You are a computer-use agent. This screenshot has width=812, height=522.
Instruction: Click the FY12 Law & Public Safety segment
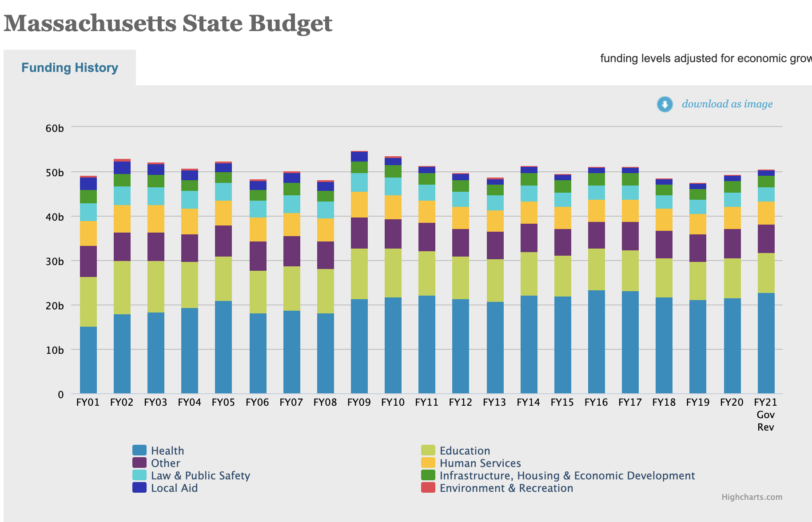point(460,199)
